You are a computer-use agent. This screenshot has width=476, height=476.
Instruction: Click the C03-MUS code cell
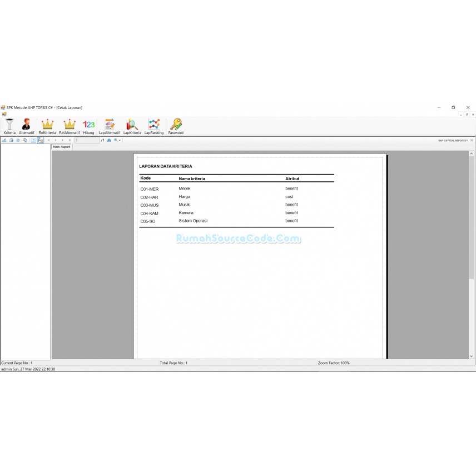coord(150,205)
